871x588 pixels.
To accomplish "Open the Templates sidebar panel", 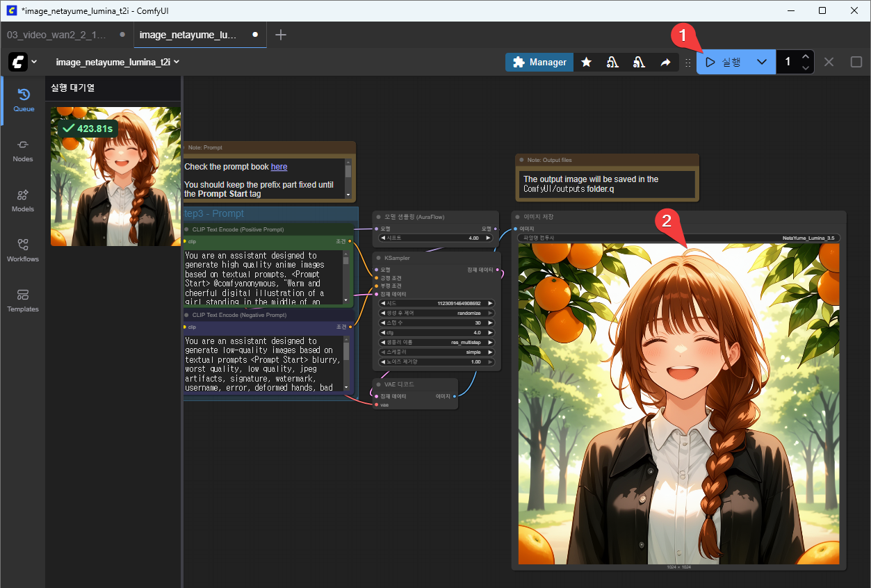I will 23,300.
